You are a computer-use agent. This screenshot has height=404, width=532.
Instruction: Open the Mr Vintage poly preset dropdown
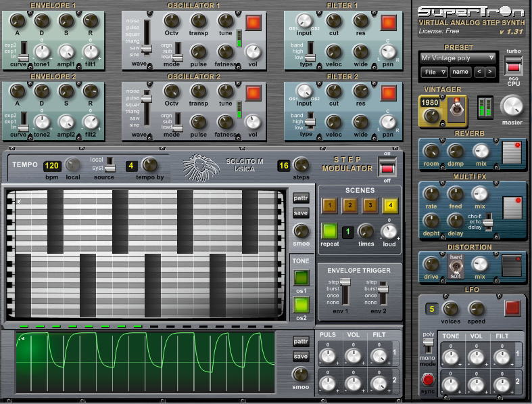(x=457, y=58)
